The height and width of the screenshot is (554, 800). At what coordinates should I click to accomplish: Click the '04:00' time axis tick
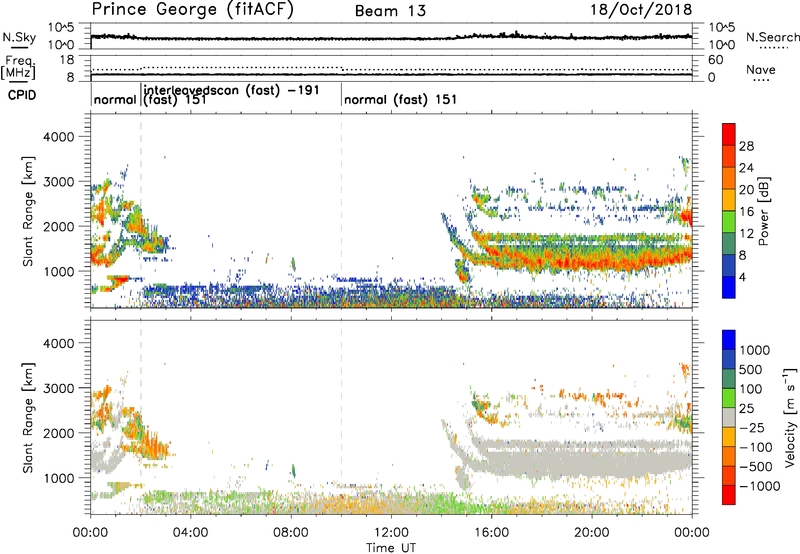pos(190,533)
